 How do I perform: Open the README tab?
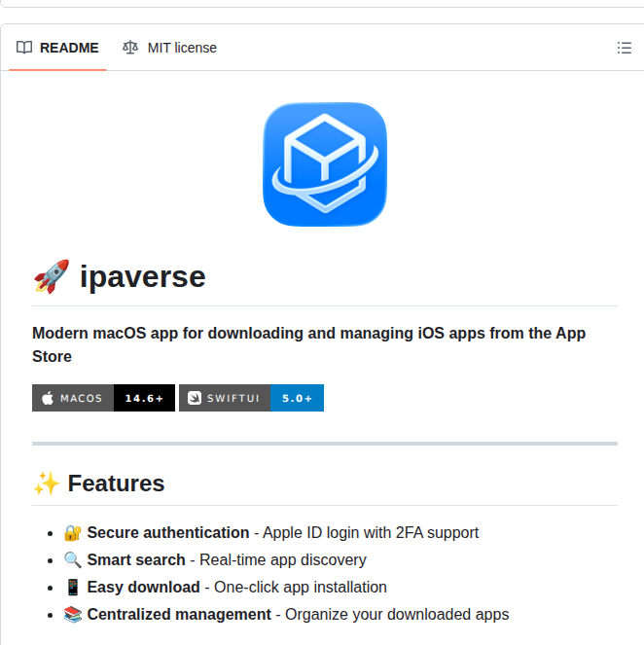coord(57,48)
